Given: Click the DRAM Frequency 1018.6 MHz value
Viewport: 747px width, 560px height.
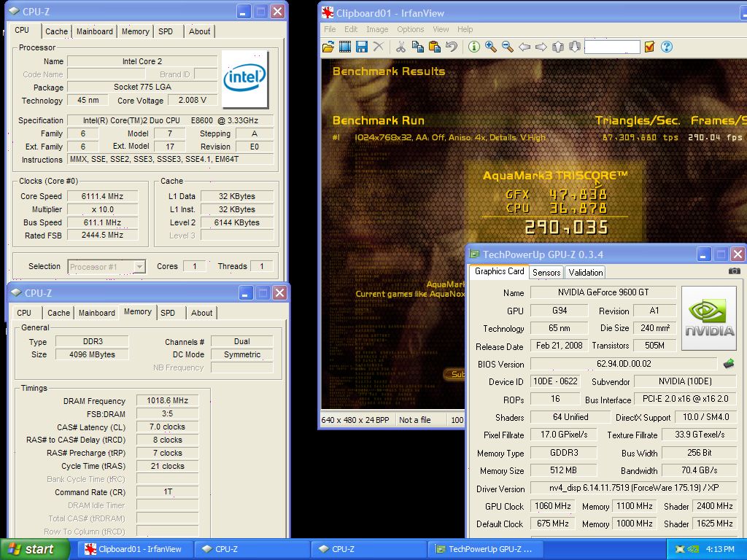Looking at the screenshot, I should [168, 400].
